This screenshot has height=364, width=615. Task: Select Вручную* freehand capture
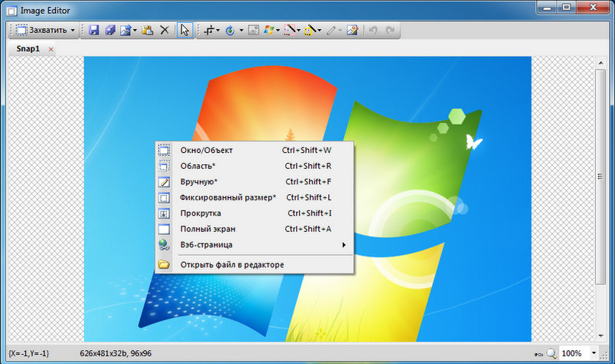tap(254, 182)
